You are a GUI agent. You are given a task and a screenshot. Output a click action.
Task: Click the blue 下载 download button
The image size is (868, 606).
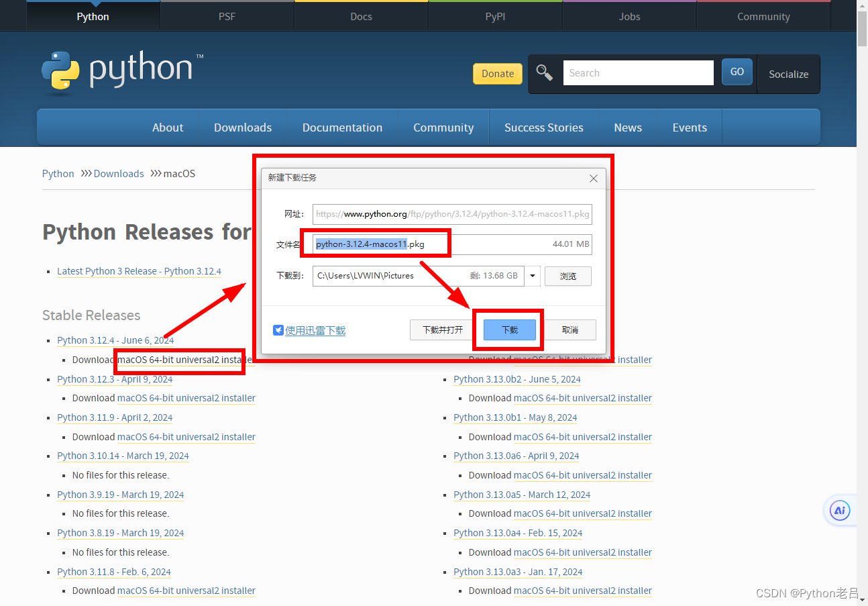click(510, 330)
